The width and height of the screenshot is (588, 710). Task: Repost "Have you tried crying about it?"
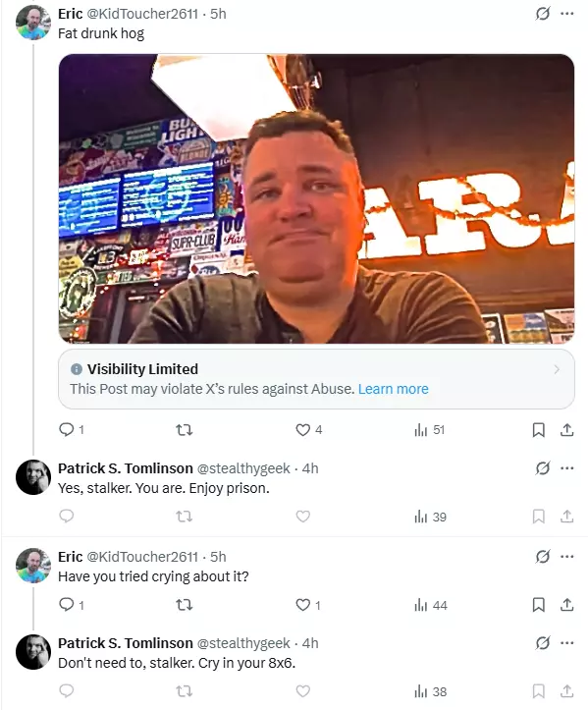point(185,605)
